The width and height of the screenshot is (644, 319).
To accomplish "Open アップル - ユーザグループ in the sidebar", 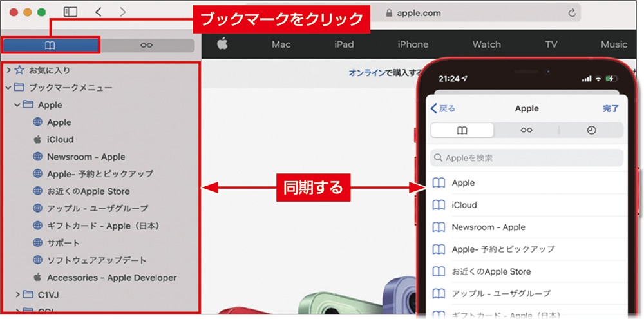I will click(98, 208).
